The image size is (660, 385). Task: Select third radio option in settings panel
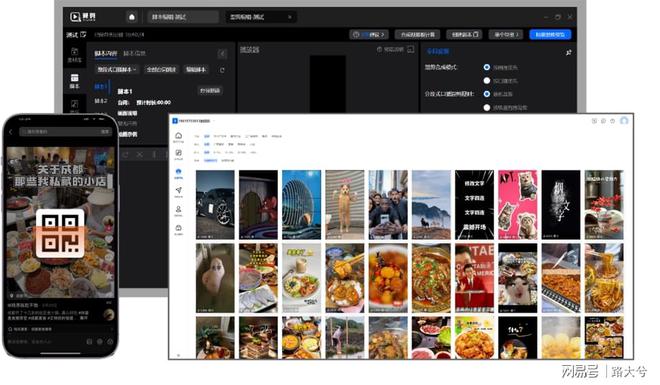(487, 94)
